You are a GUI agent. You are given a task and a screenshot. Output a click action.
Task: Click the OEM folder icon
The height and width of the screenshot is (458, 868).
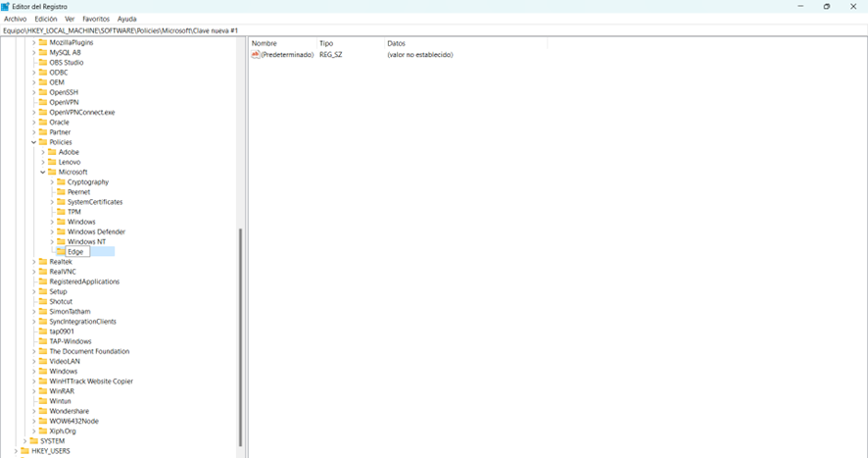coord(43,82)
